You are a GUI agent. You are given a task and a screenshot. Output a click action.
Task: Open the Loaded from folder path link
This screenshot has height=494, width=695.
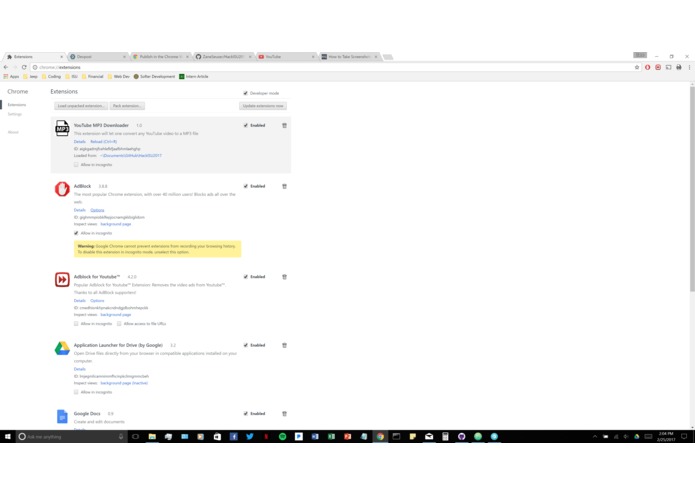pyautogui.click(x=131, y=156)
